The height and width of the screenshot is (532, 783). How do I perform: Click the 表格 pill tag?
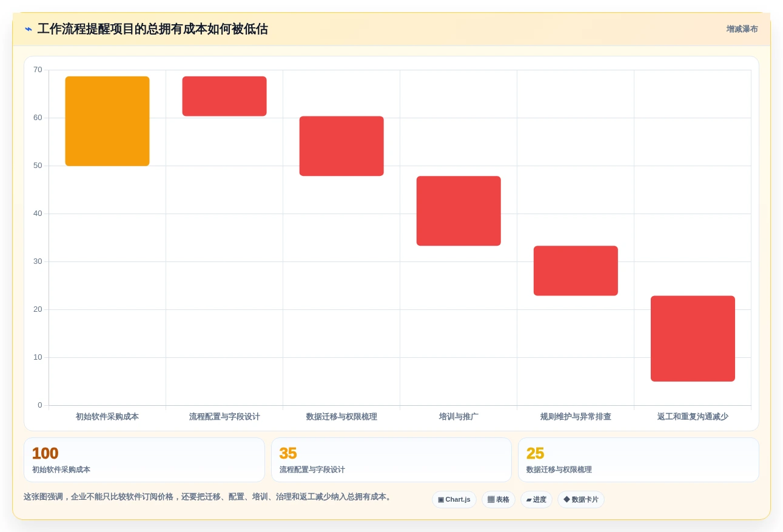click(x=499, y=500)
